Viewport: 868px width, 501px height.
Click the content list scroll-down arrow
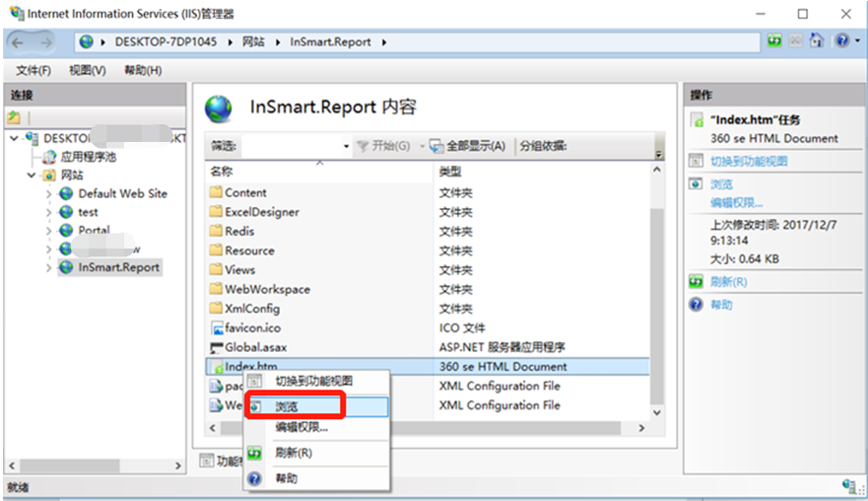[656, 412]
